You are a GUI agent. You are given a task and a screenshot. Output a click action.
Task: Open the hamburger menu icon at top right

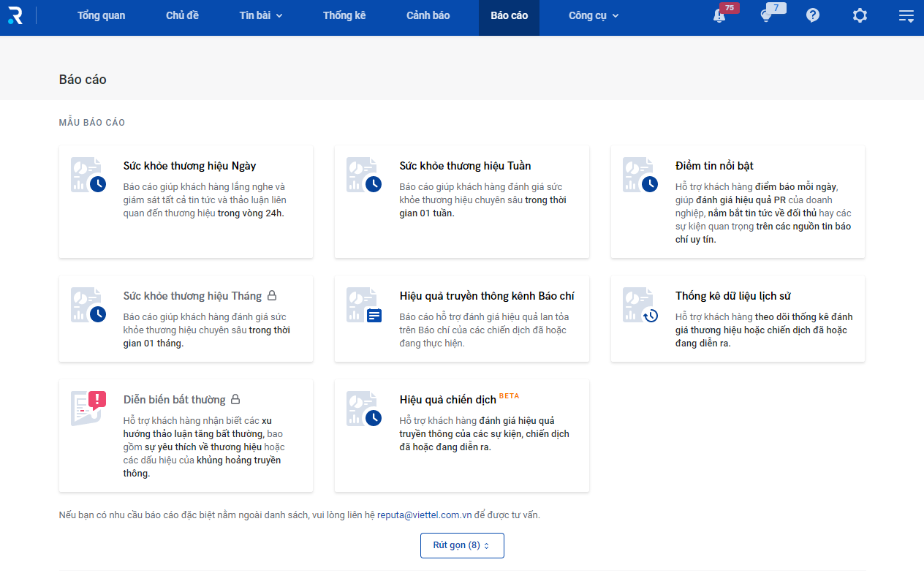[906, 15]
